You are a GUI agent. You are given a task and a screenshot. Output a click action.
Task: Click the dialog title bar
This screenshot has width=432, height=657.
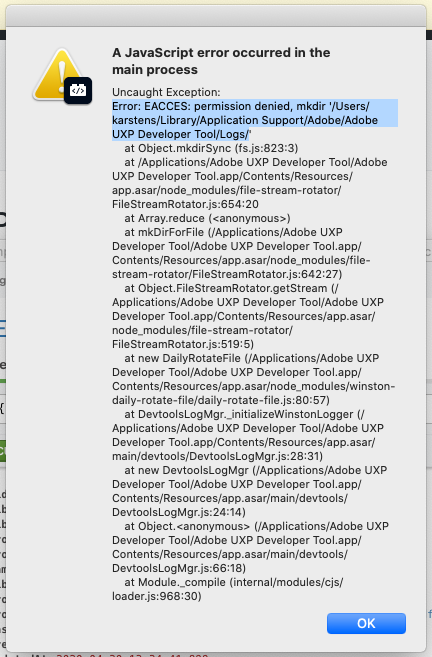[216, 16]
